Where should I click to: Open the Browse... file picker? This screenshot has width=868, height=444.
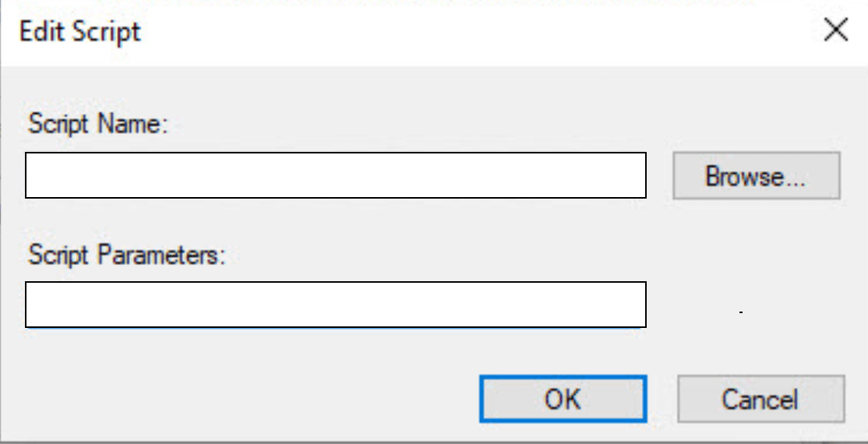tap(756, 176)
